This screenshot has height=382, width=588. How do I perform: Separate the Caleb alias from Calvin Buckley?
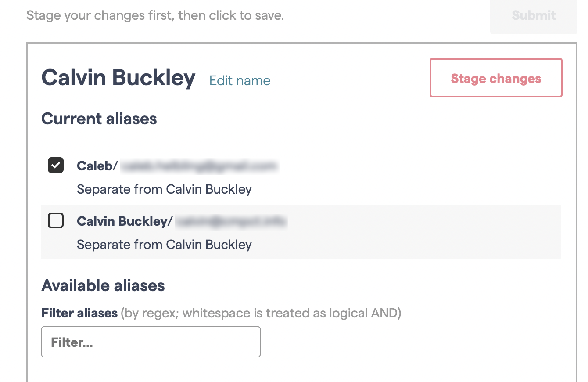[x=164, y=189]
